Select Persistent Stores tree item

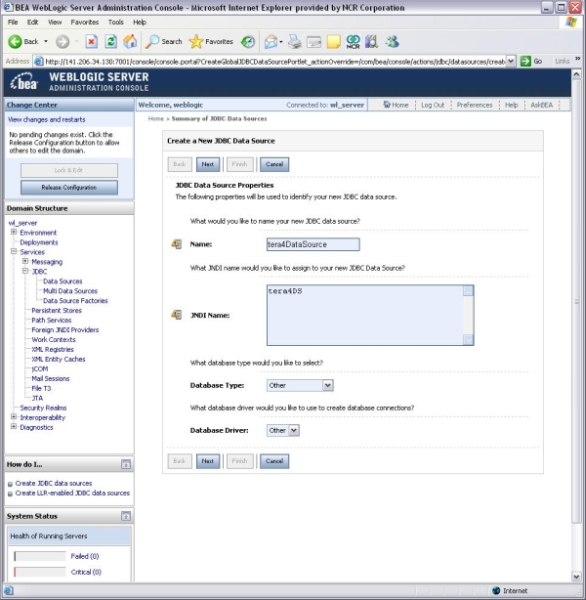point(56,310)
